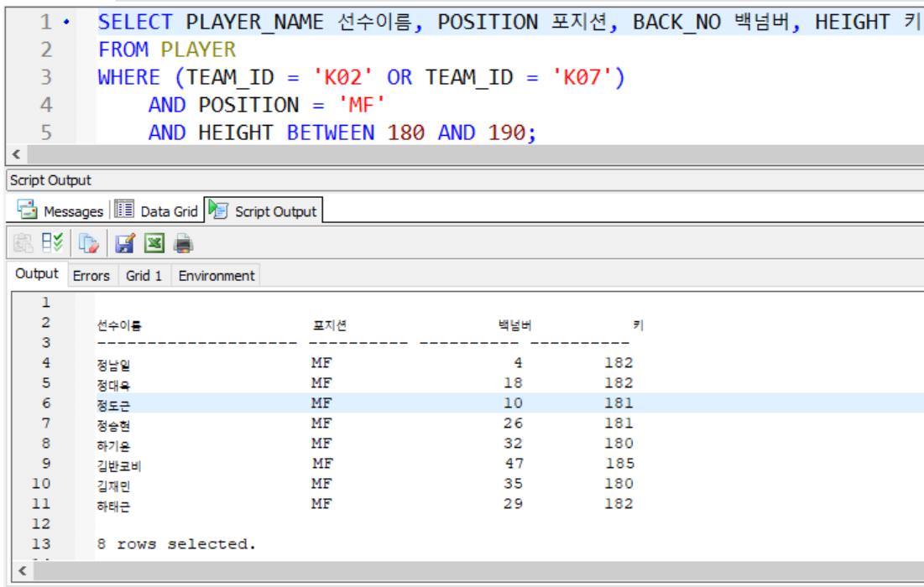This screenshot has width=924, height=587.
Task: Select the Script Output tab
Action: (264, 210)
